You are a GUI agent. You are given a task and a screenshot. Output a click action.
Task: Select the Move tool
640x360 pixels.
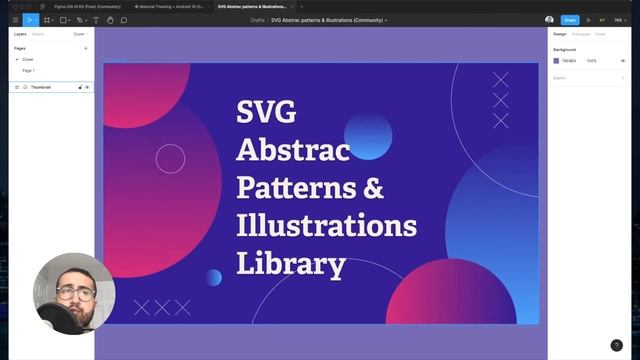point(29,20)
